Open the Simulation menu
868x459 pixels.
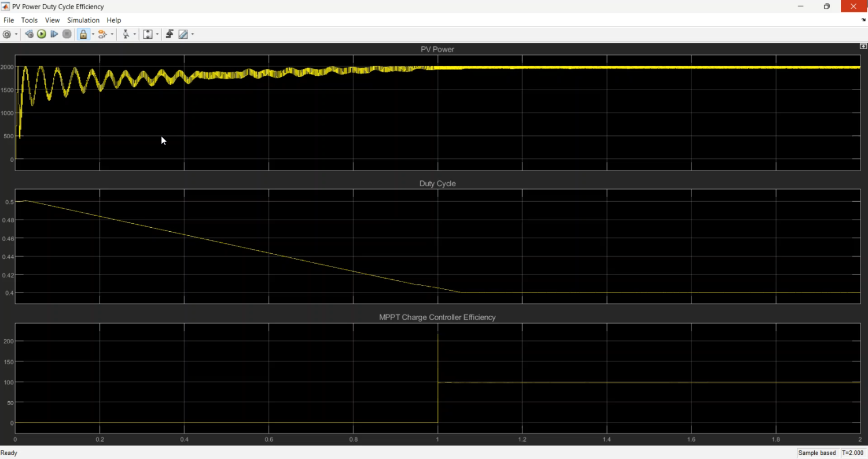click(x=83, y=20)
